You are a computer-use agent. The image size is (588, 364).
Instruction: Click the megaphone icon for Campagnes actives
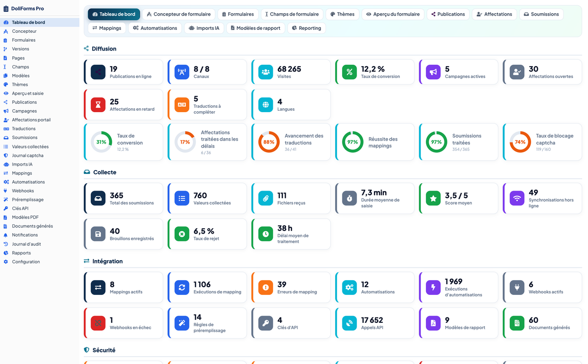click(433, 72)
